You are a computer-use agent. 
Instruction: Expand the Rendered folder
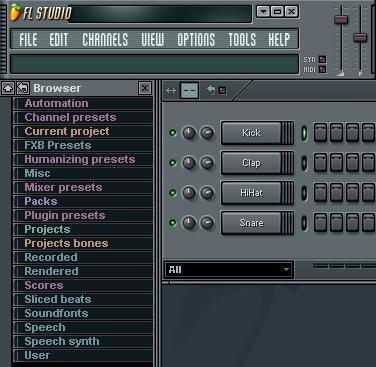tap(83, 271)
